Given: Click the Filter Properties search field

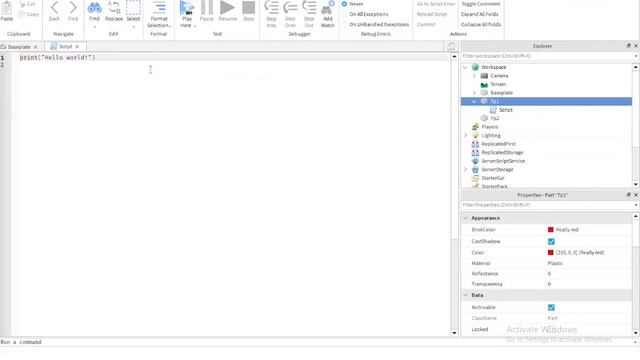Looking at the screenshot, I should coord(547,205).
